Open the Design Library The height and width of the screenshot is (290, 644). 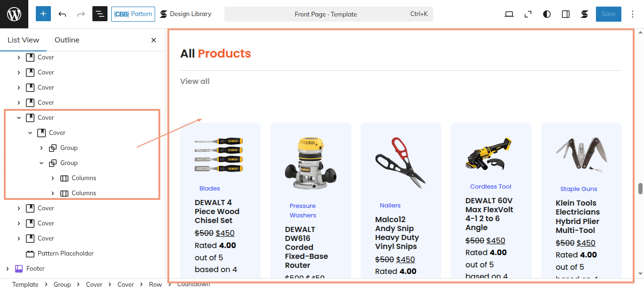click(x=185, y=14)
